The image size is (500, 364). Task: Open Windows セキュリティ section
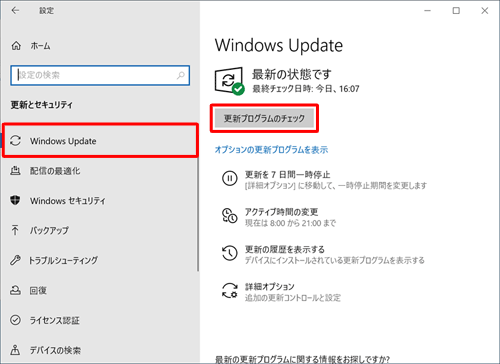(100, 200)
